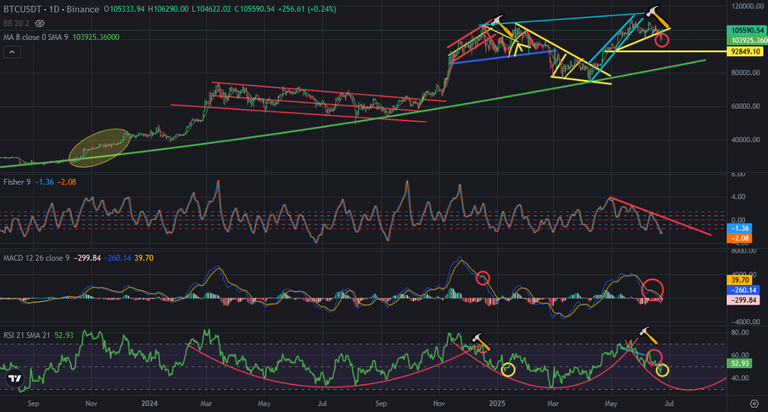Click the blue MACD label -260.14
This screenshot has width=768, height=412.
pos(744,290)
